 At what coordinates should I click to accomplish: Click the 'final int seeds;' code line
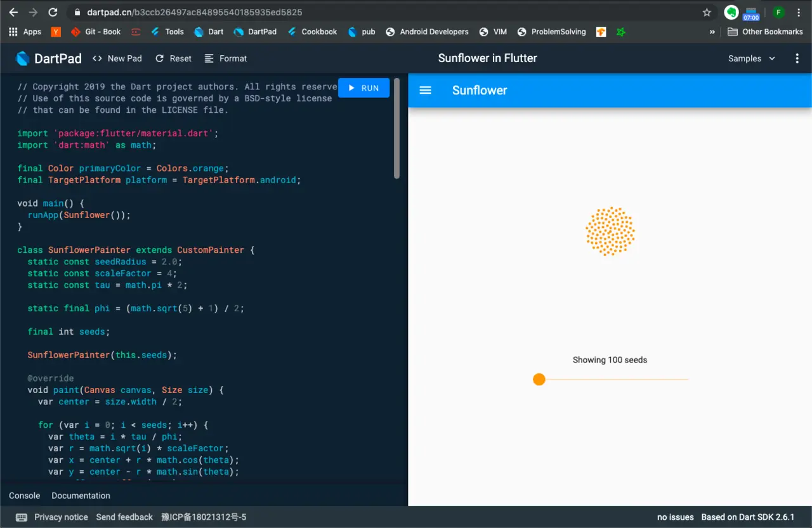(x=69, y=332)
